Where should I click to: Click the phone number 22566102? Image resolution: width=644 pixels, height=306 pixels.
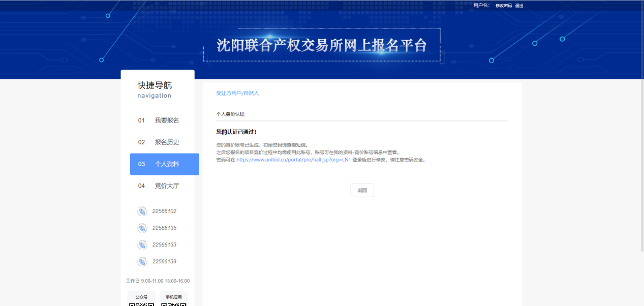(164, 211)
